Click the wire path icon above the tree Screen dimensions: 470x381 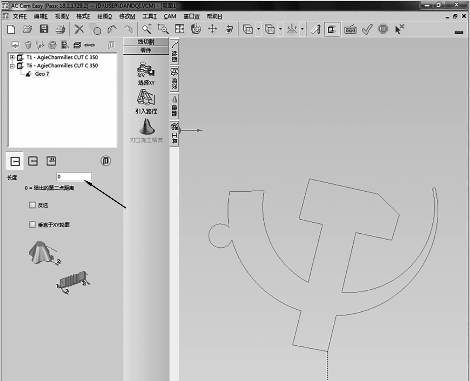click(40, 45)
